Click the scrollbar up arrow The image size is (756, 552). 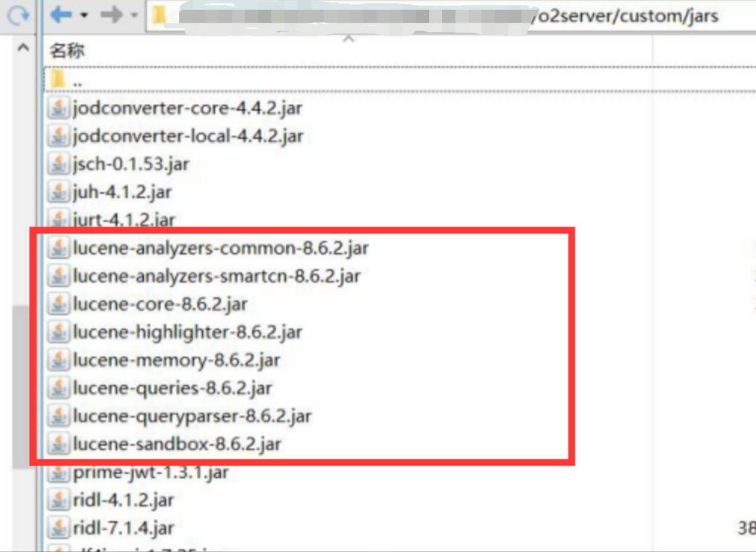[x=23, y=48]
